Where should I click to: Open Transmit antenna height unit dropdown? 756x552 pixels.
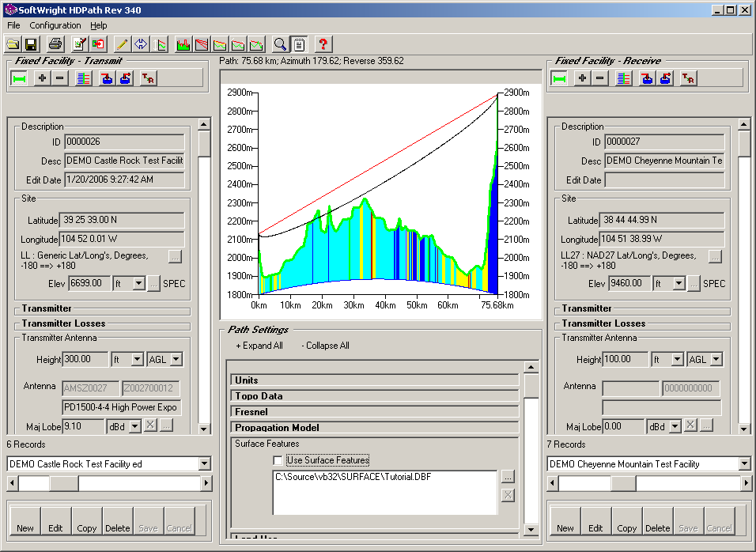coord(138,359)
